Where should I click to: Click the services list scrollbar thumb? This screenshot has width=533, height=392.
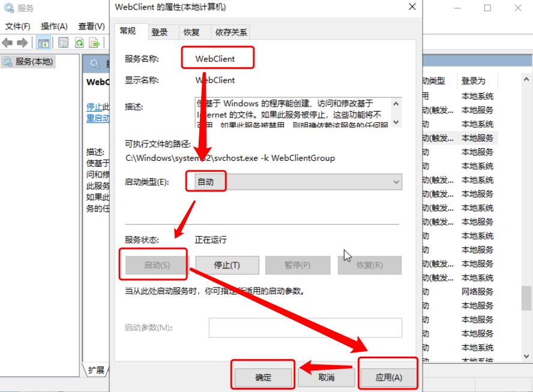[526, 298]
